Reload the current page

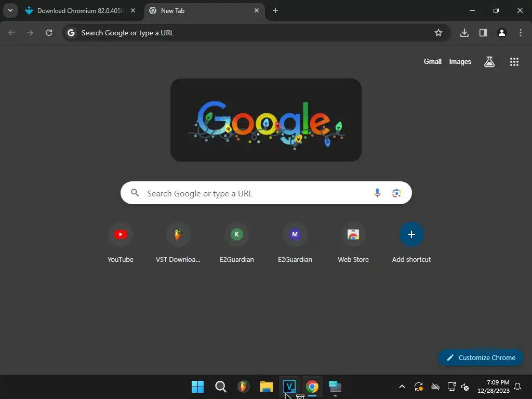49,33
